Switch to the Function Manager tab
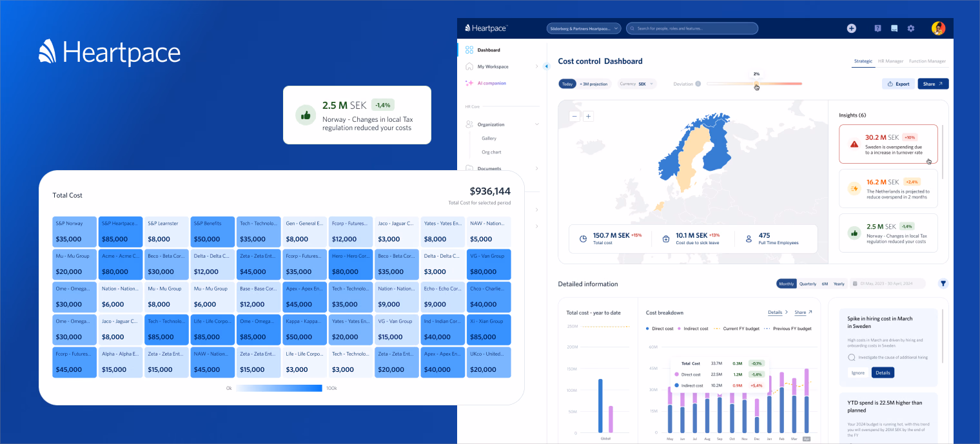The image size is (980, 444). click(x=927, y=61)
